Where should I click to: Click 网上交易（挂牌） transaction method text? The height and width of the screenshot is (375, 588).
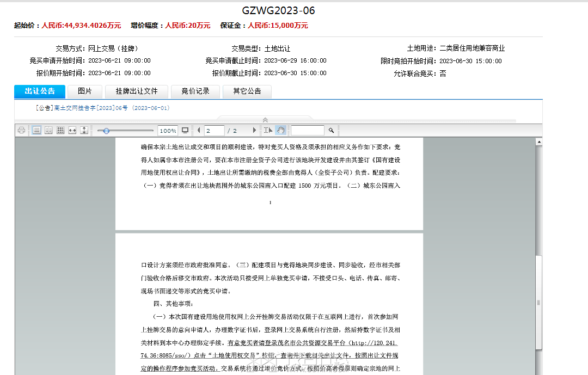point(113,48)
